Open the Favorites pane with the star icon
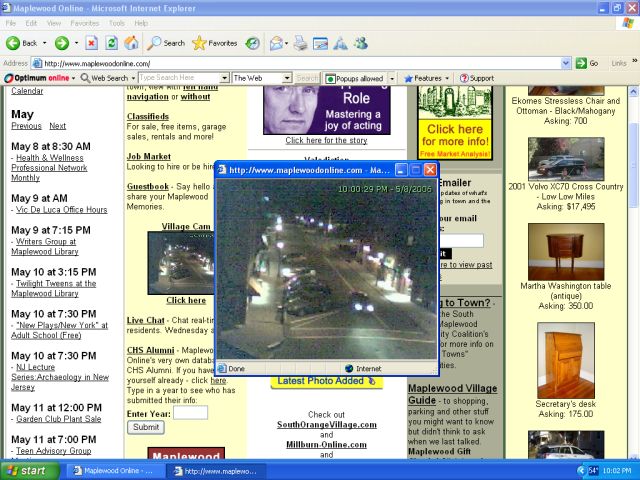This screenshot has height=480, width=640. click(x=215, y=43)
